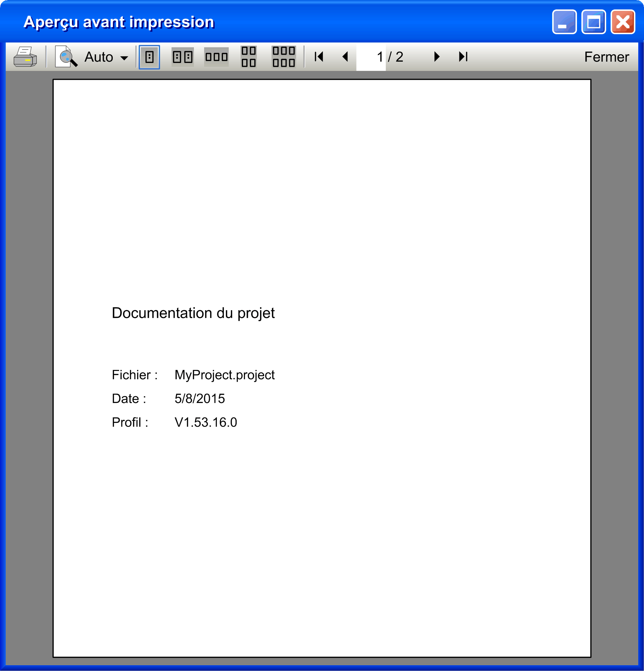The image size is (644, 671).
Task: Click the printer icon to print
Action: (x=25, y=57)
